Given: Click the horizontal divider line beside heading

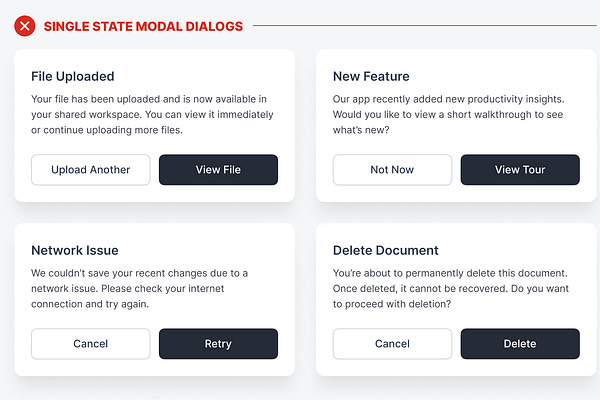Looking at the screenshot, I should point(420,26).
